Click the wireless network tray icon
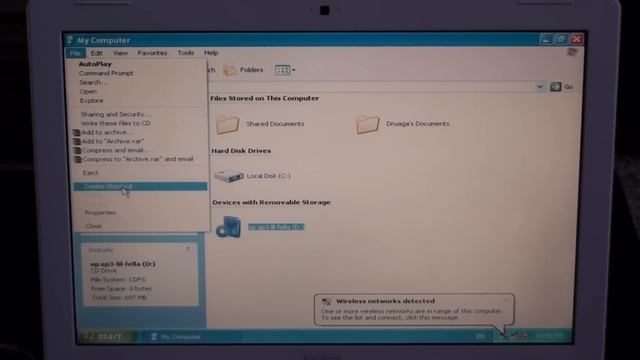The height and width of the screenshot is (360, 640). pyautogui.click(x=504, y=336)
